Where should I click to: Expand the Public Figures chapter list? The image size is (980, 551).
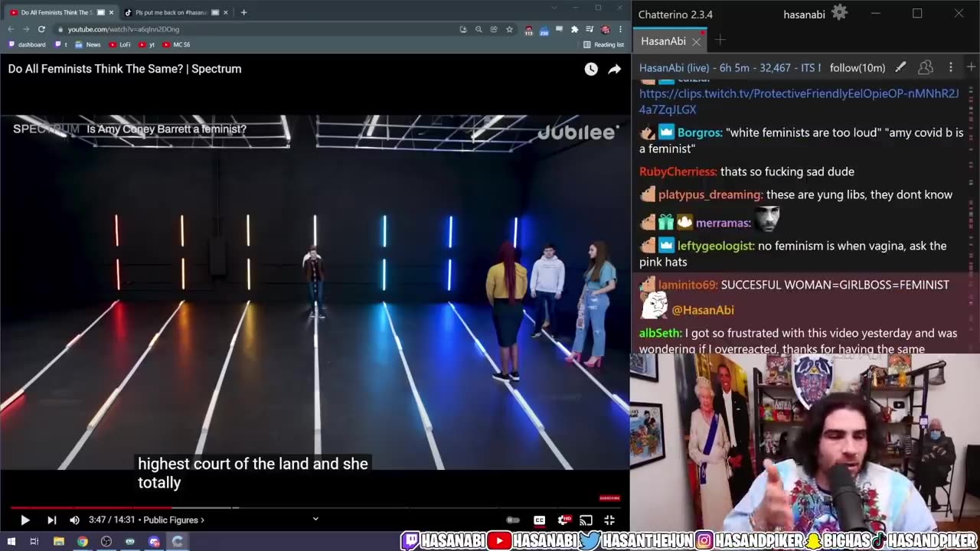tap(174, 520)
